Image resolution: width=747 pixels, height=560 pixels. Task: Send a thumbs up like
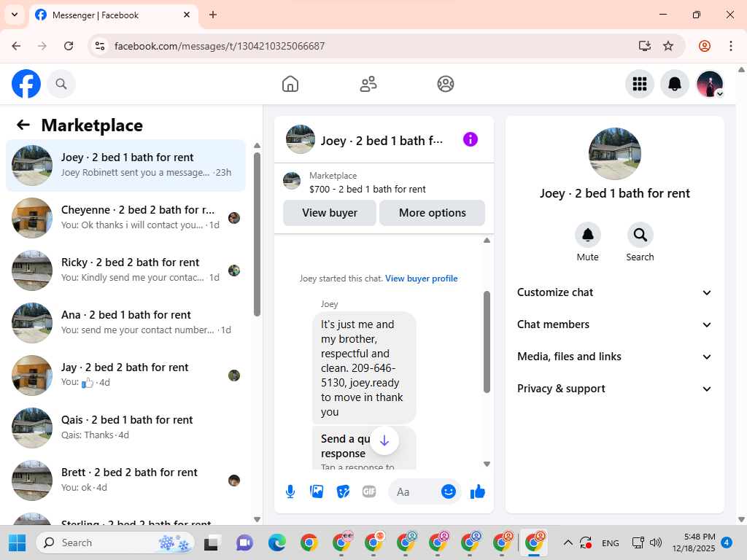tap(477, 491)
